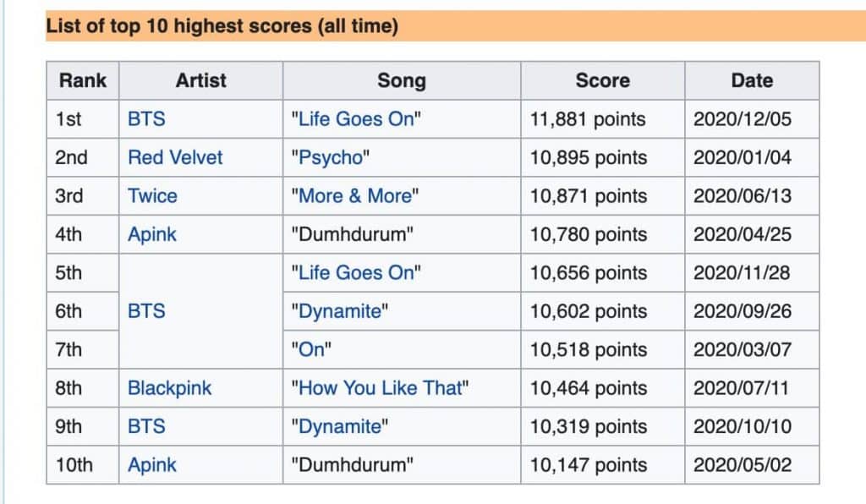Click the "Dynamite" link in the 9th row
The height and width of the screenshot is (504, 866).
339,426
